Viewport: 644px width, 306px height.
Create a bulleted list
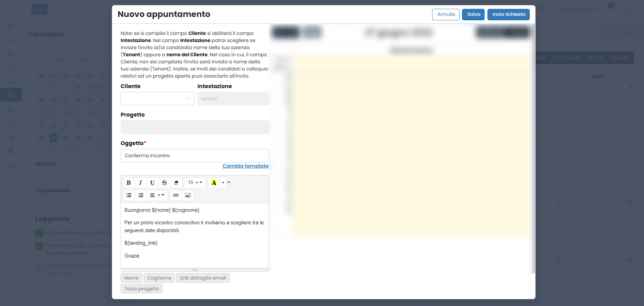click(x=128, y=195)
